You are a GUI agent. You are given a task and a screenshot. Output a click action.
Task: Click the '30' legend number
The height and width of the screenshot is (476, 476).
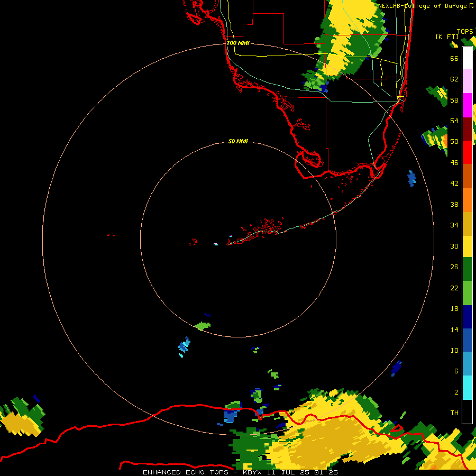pyautogui.click(x=454, y=246)
